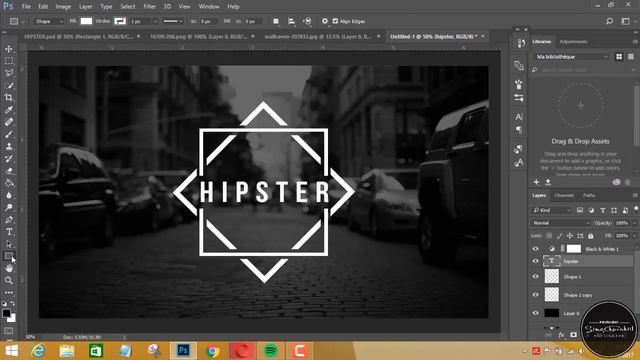
Task: Click the search icon in options bar
Action: coord(609,21)
